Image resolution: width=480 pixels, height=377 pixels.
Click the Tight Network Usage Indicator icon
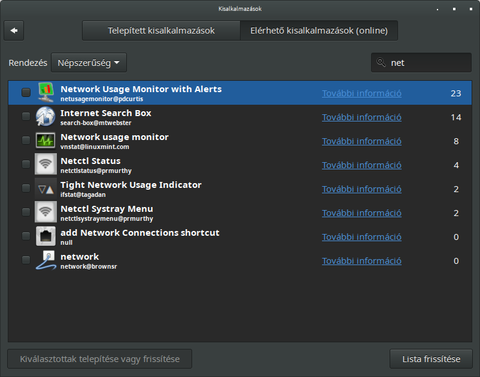point(46,189)
